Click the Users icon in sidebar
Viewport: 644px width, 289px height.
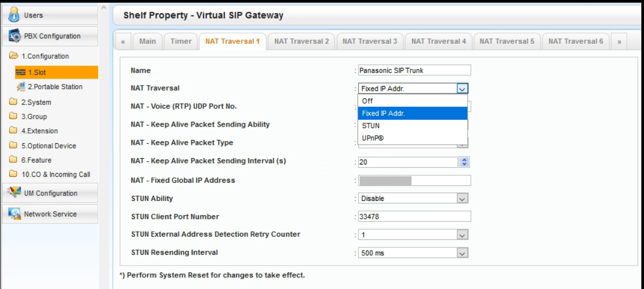[14, 15]
